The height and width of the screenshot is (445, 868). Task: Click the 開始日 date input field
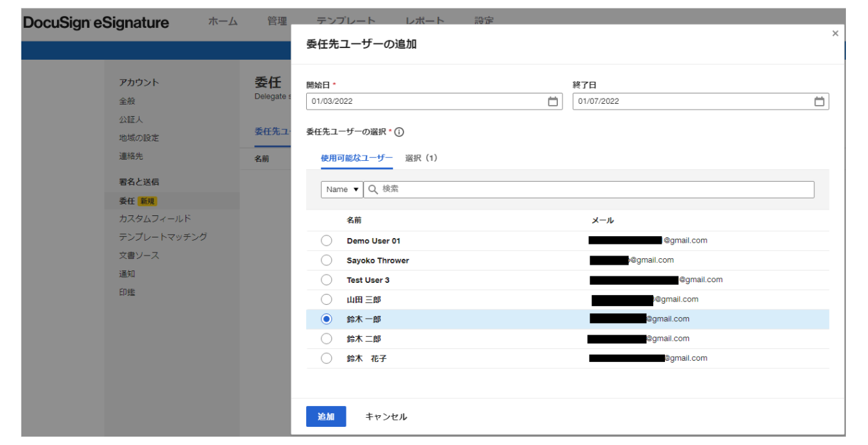[x=434, y=101]
